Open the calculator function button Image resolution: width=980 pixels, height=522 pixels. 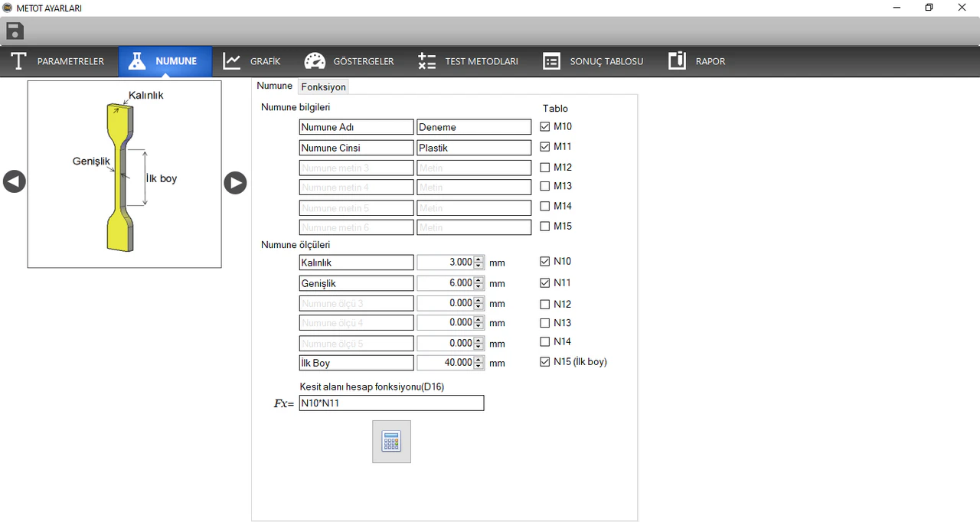coord(391,442)
